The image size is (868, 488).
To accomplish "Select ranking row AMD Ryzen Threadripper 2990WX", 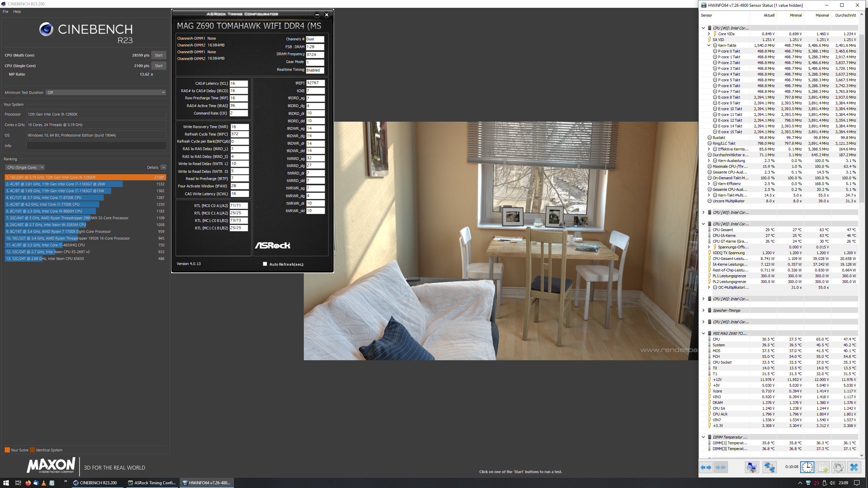I will click(85, 218).
